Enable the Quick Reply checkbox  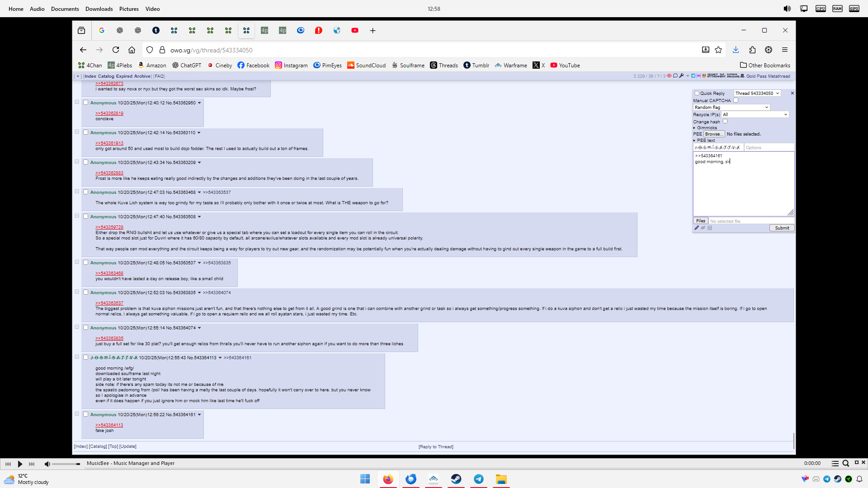click(x=697, y=93)
